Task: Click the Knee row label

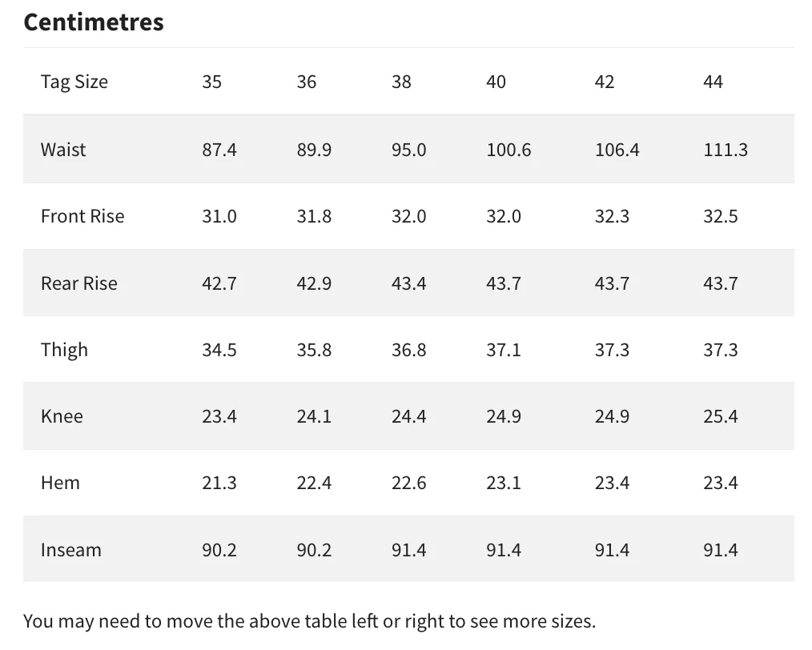Action: (x=62, y=416)
